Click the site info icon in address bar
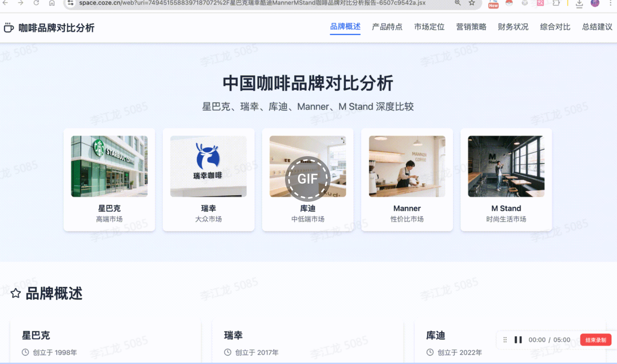The width and height of the screenshot is (617, 364). coord(71,3)
